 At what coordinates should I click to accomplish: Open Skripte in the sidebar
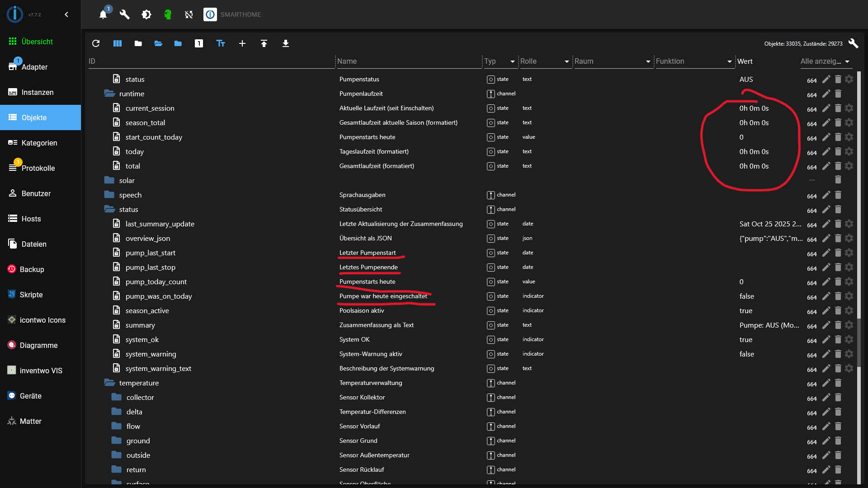click(31, 295)
